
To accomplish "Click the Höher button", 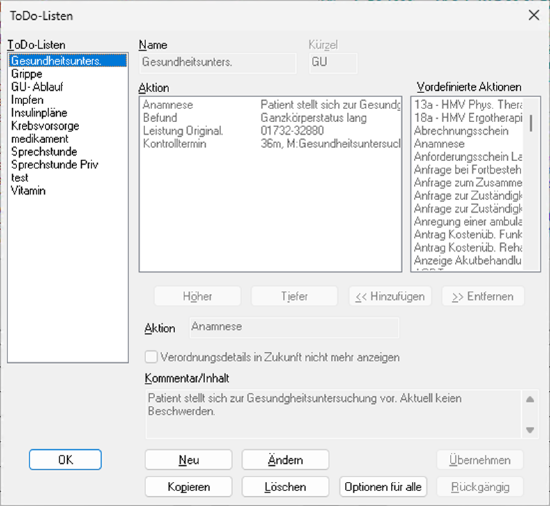I will tap(197, 296).
